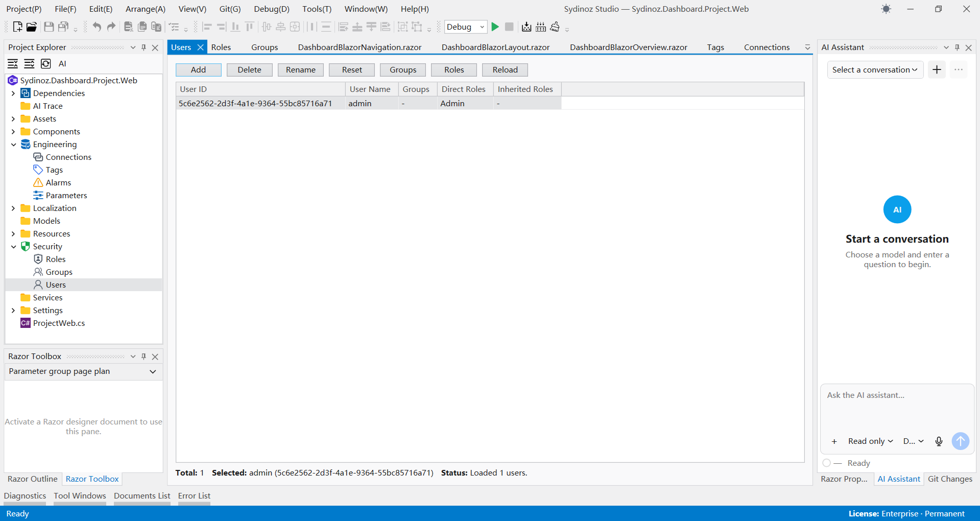Toggle the theme sun icon in title bar
The height and width of the screenshot is (521, 980).
point(886,9)
